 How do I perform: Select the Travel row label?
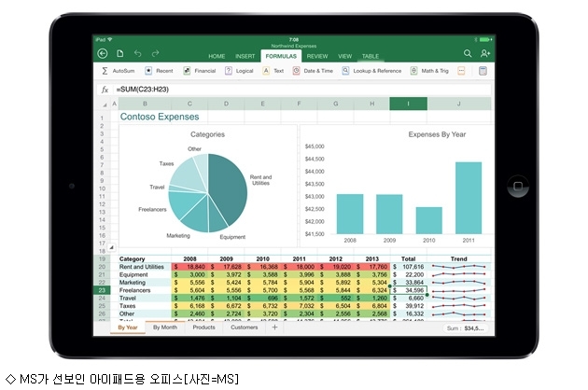tap(128, 299)
